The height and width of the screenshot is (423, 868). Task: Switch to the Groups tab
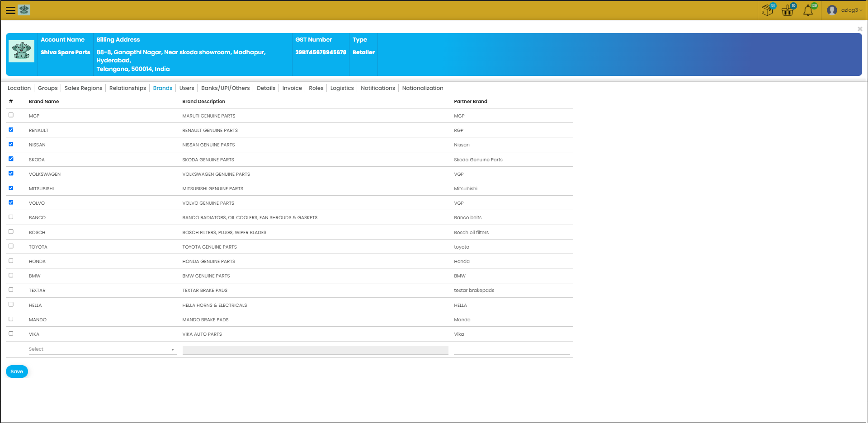pyautogui.click(x=47, y=88)
